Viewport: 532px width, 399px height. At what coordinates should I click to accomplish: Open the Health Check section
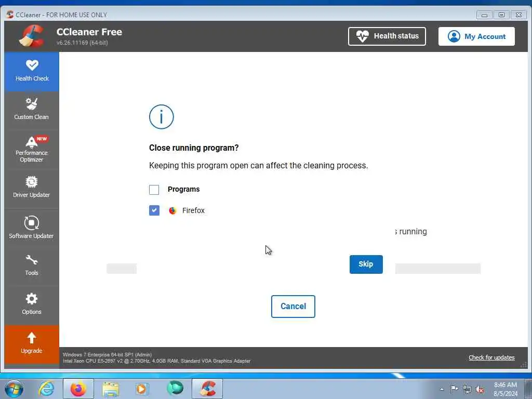(32, 71)
